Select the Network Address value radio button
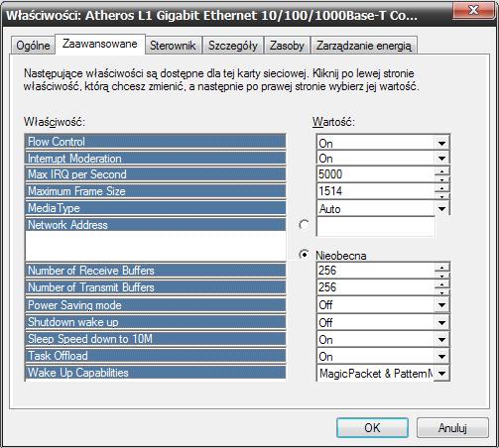 click(304, 225)
